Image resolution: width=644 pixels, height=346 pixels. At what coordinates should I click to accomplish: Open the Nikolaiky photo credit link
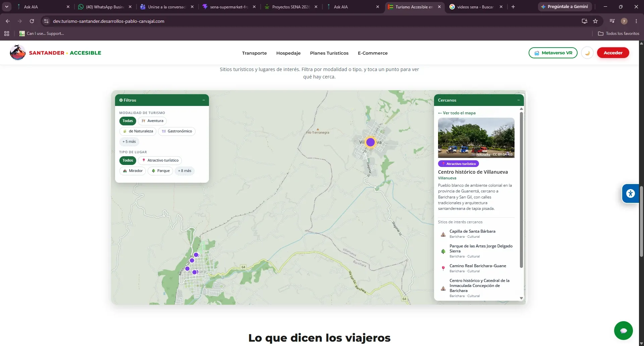pos(483,155)
